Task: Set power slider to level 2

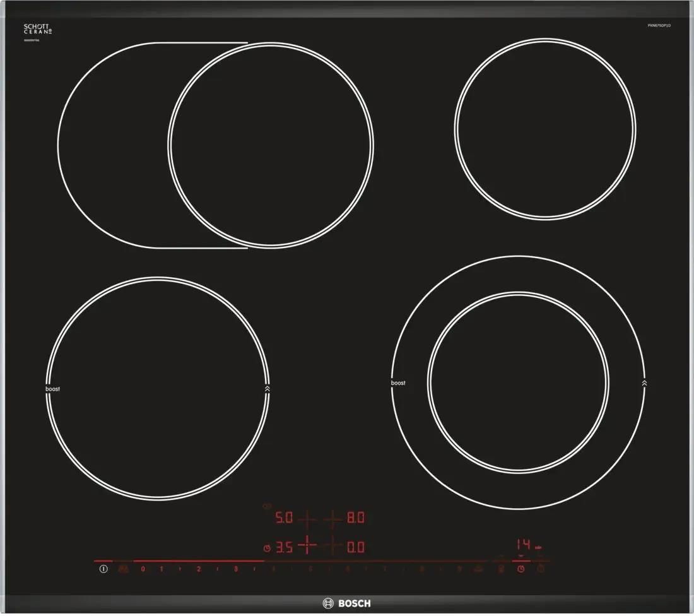Action: [x=198, y=569]
